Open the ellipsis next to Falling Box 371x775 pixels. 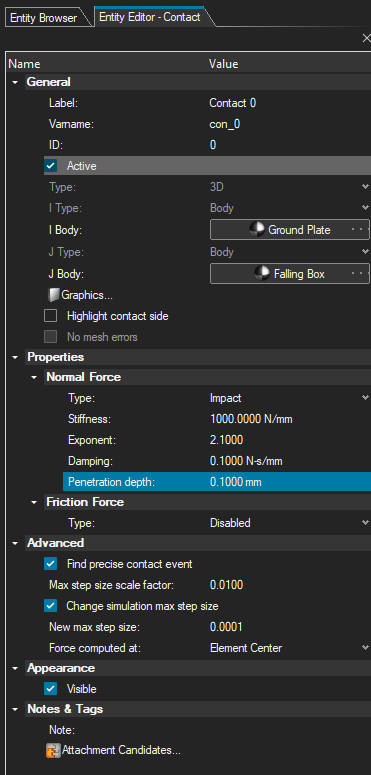coord(360,273)
